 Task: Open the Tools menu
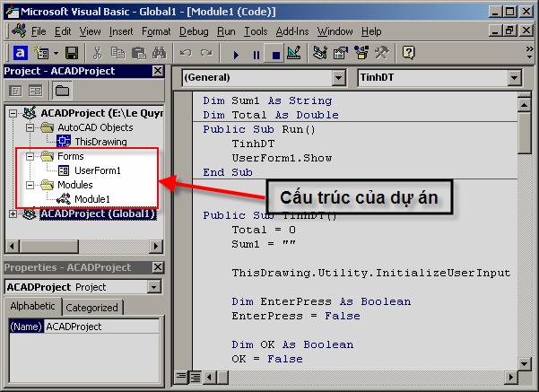click(x=256, y=31)
